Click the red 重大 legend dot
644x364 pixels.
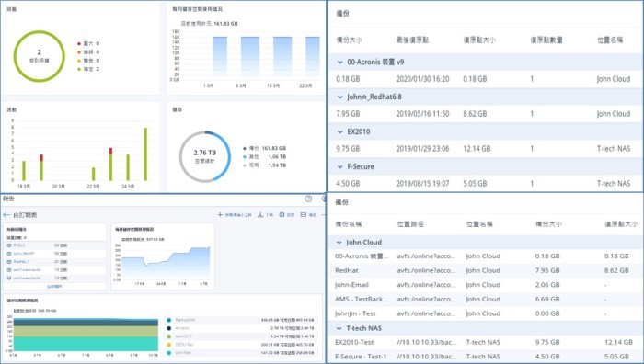click(x=79, y=43)
